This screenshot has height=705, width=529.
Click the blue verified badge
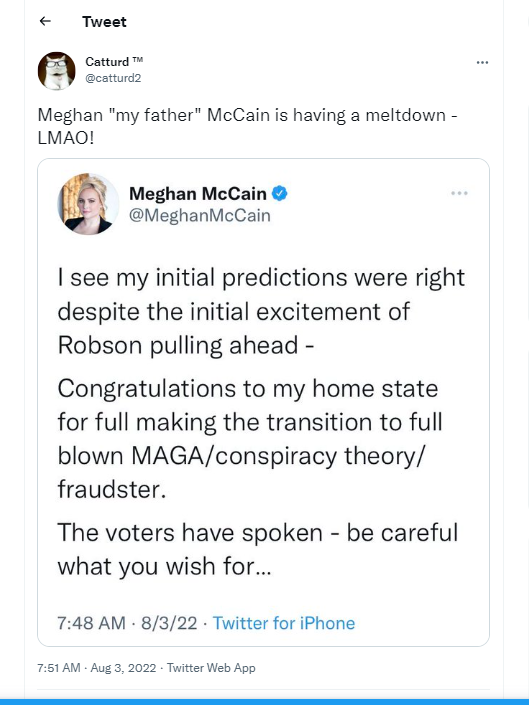pos(280,194)
